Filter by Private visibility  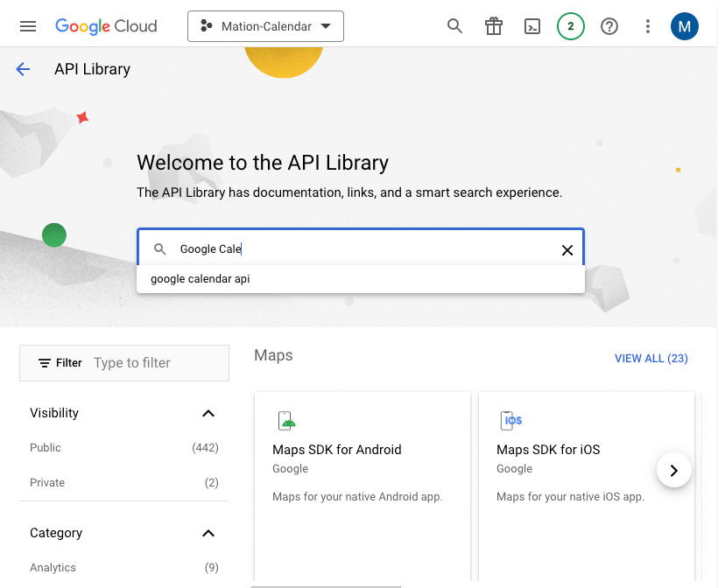point(124,482)
